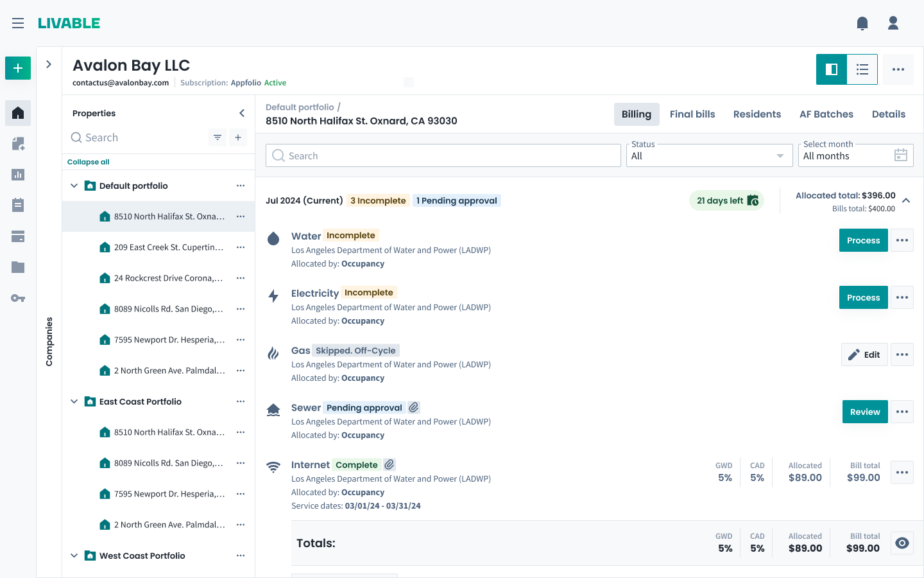Open Default portfolio options menu
924x578 pixels.
241,186
